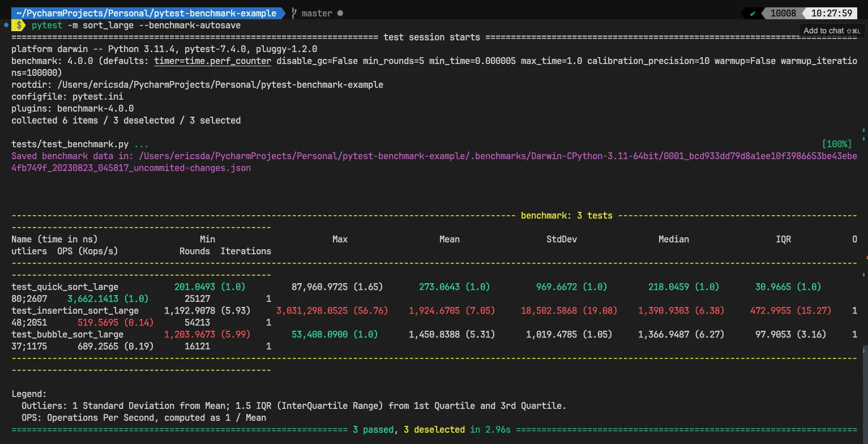The height and width of the screenshot is (444, 868).
Task: Click the Mean column header
Action: pos(450,240)
